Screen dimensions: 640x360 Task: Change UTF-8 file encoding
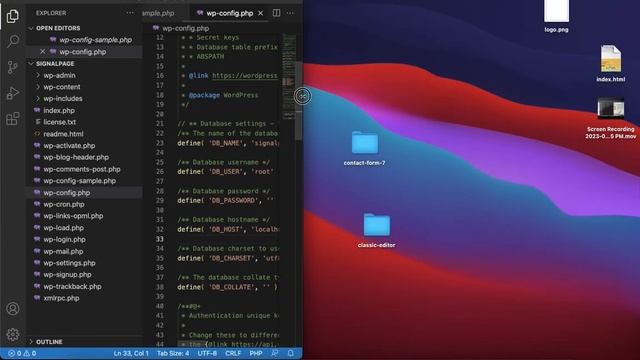point(207,353)
